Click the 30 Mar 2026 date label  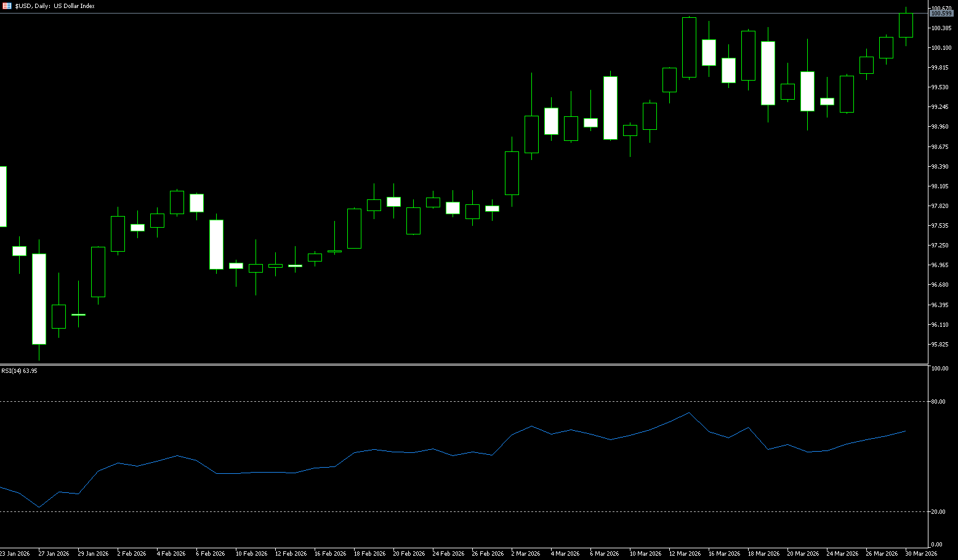[x=921, y=554]
